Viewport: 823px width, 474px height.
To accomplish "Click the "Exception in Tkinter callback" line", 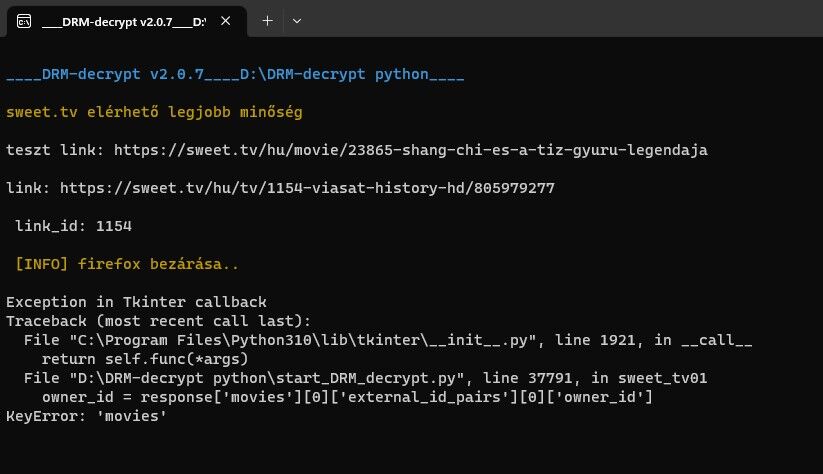I will [x=136, y=302].
